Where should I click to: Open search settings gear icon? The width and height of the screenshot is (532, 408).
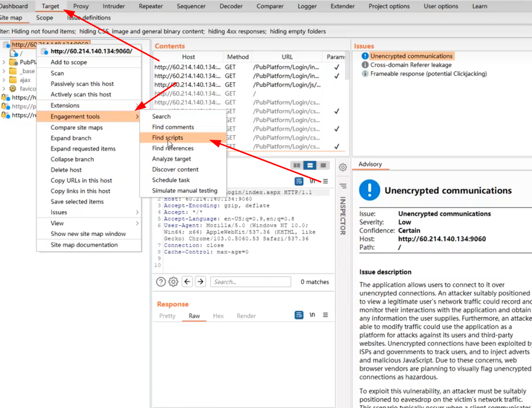point(173,282)
